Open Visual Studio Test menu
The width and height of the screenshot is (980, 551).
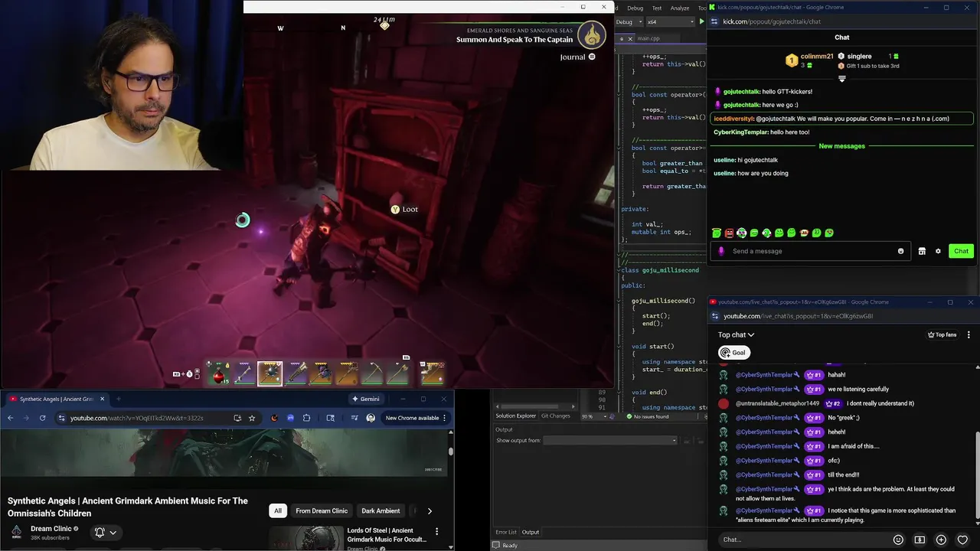click(657, 8)
